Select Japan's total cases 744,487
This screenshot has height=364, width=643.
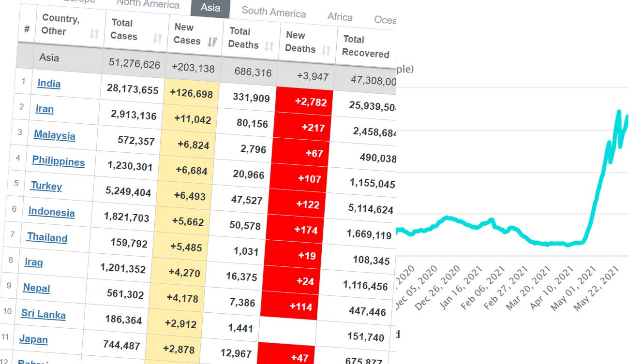pos(121,345)
